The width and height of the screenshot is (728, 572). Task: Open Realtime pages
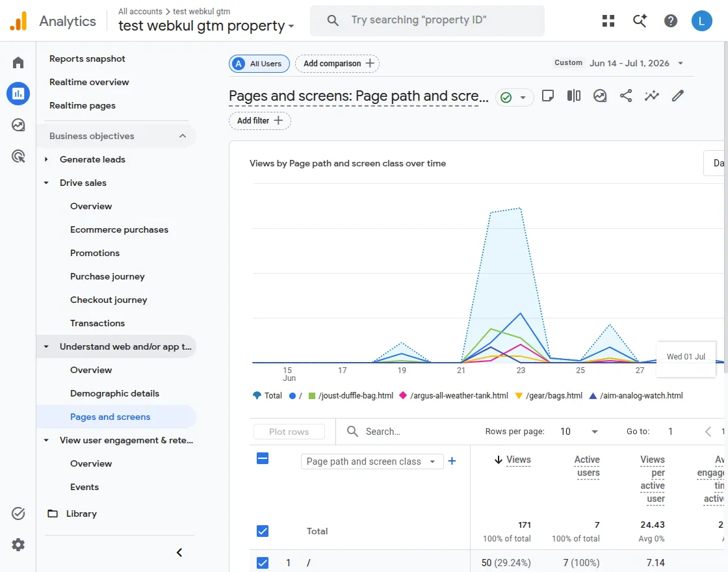click(82, 105)
